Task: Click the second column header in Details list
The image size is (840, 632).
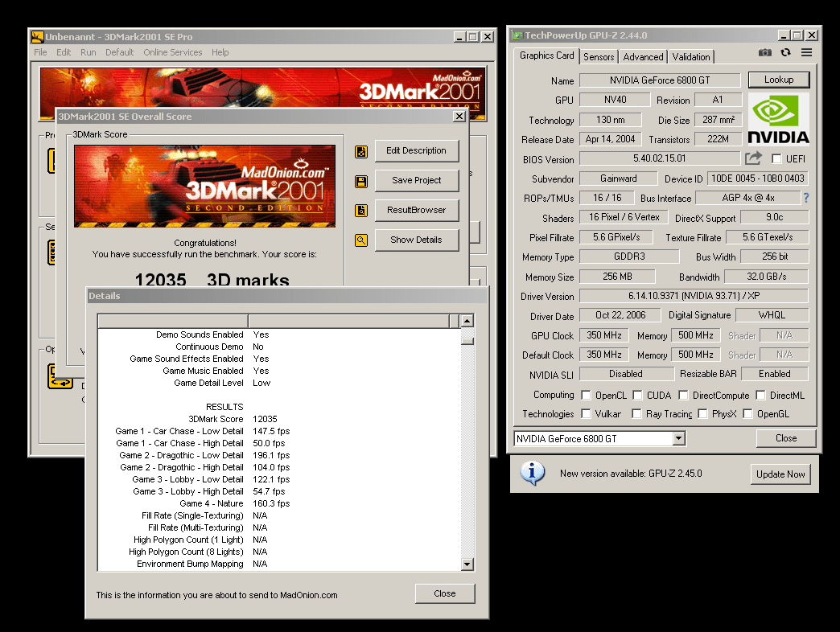Action: pyautogui.click(x=348, y=321)
